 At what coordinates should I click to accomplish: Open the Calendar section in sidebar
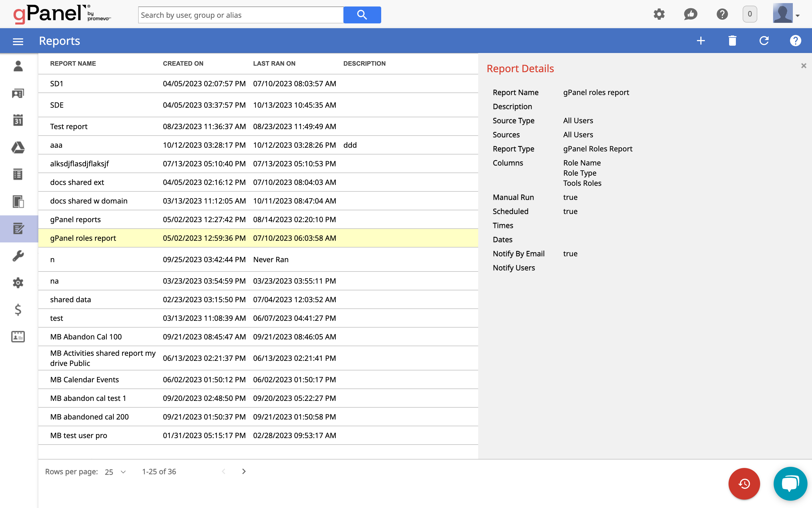point(18,120)
